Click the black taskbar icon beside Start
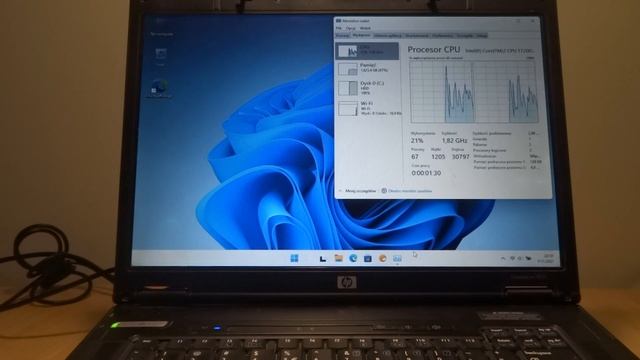This screenshot has height=360, width=640. (323, 258)
